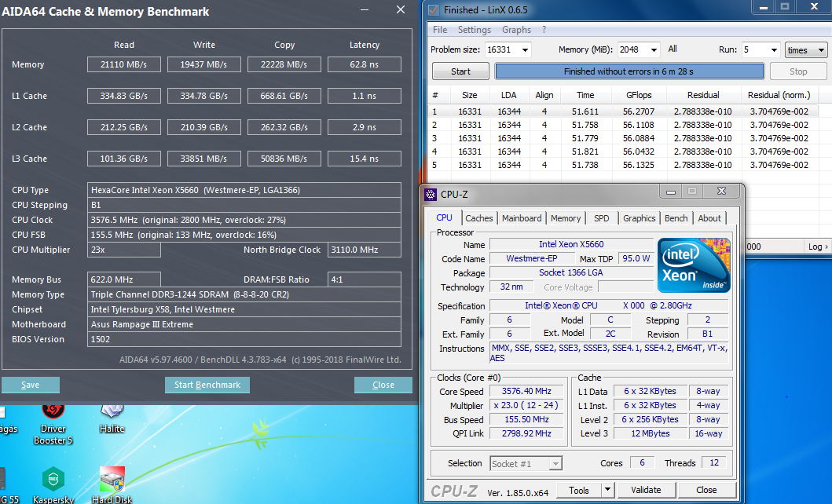This screenshot has width=832, height=504.
Task: Switch to the Memory tab in CPU-Z
Action: tap(566, 217)
